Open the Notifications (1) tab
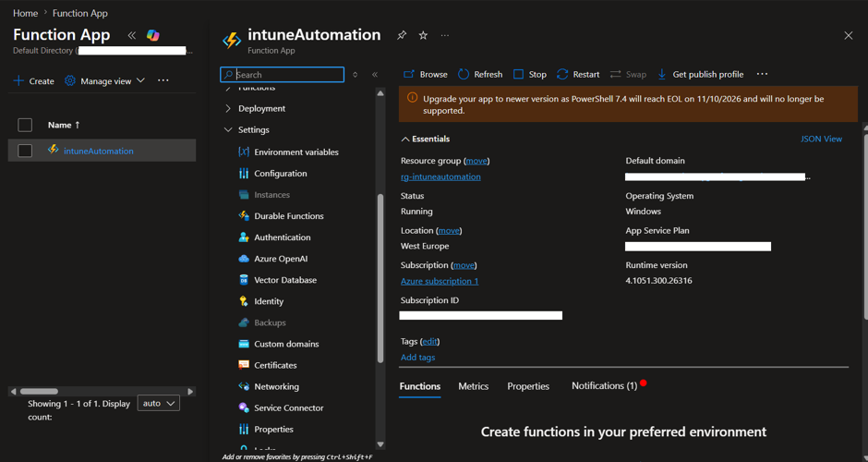 [x=605, y=385]
